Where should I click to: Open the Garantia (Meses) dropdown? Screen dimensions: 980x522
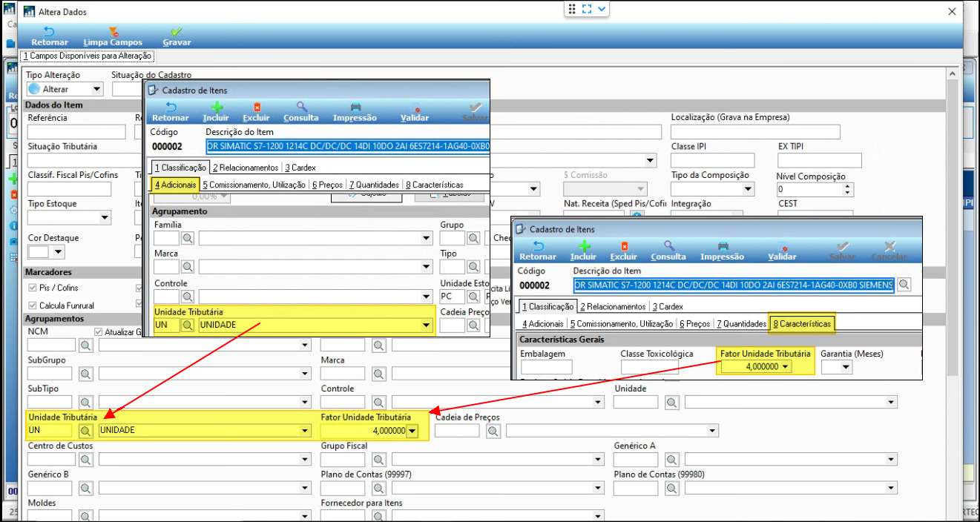click(846, 366)
